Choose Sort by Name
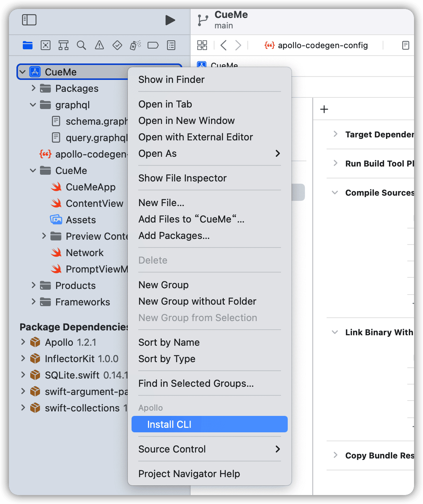 click(x=210, y=342)
